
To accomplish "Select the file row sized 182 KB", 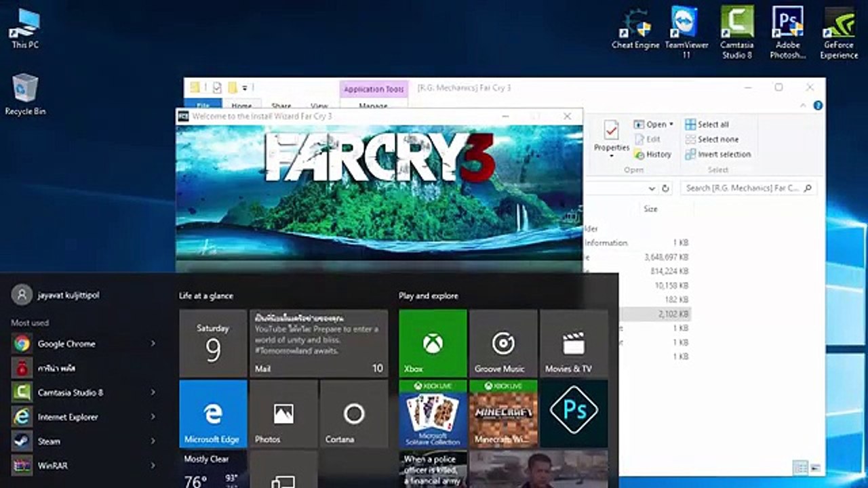I will click(637, 300).
